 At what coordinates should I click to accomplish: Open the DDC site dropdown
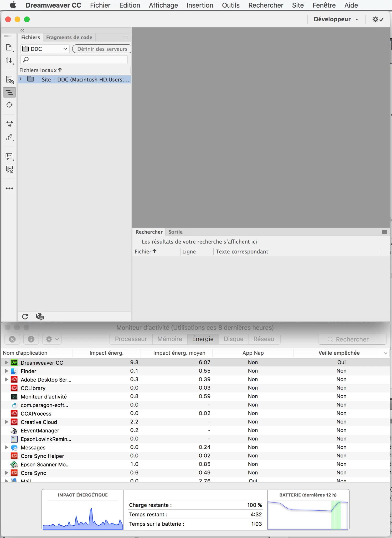tap(45, 49)
